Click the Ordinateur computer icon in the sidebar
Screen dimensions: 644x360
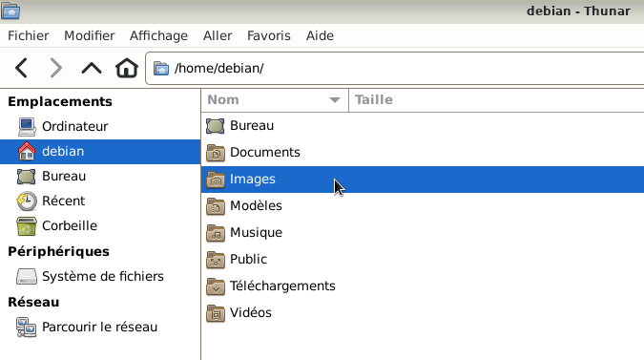pos(27,127)
